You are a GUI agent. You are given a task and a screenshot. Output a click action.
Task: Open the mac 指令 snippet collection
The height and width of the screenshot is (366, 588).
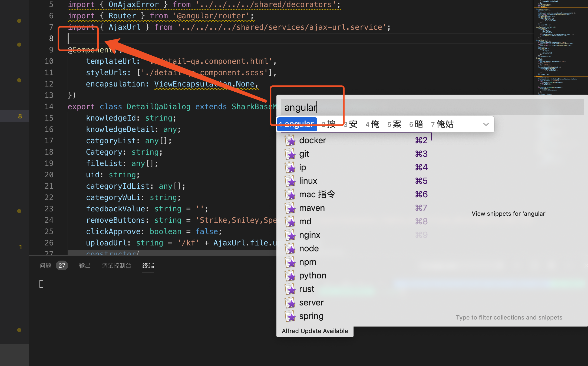tap(317, 194)
